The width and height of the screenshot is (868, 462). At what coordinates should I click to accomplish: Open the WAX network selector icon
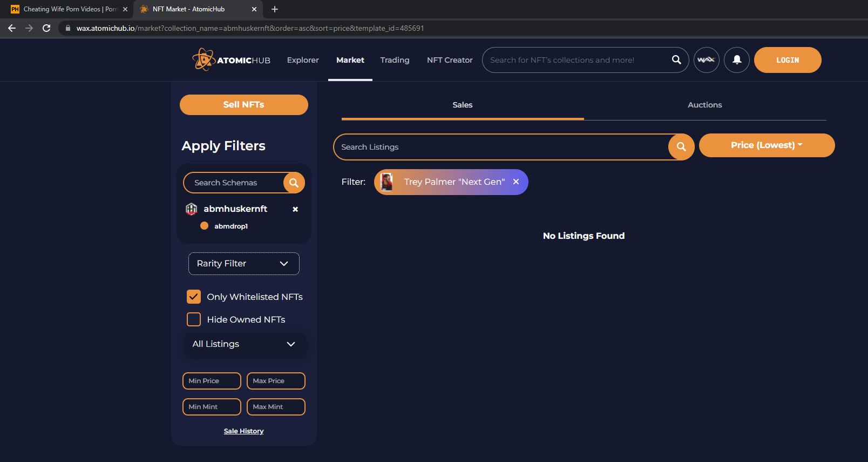click(x=706, y=60)
